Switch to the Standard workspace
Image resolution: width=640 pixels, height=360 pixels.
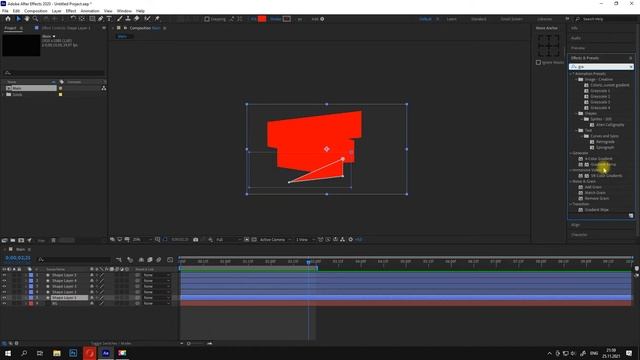(x=478, y=19)
